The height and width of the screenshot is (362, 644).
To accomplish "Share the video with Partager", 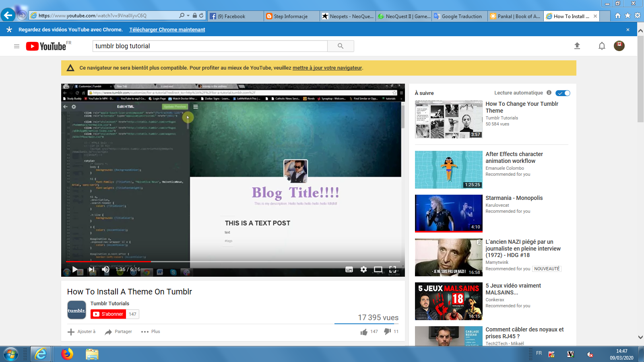I will 118,332.
